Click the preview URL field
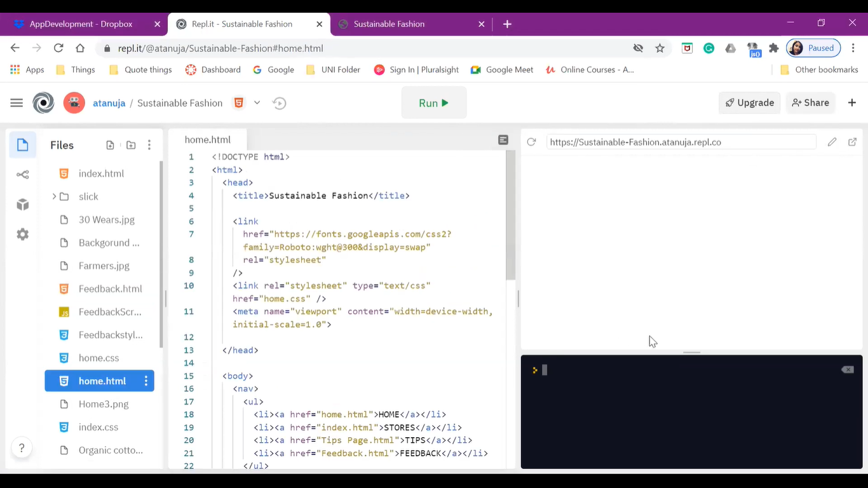868x488 pixels. pos(680,142)
